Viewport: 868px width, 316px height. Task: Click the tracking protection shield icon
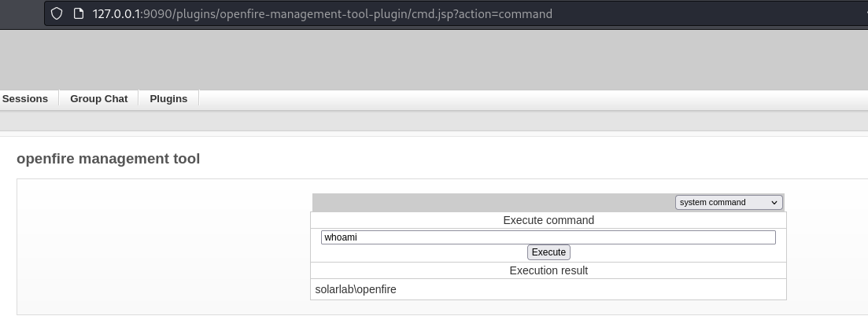(x=56, y=13)
